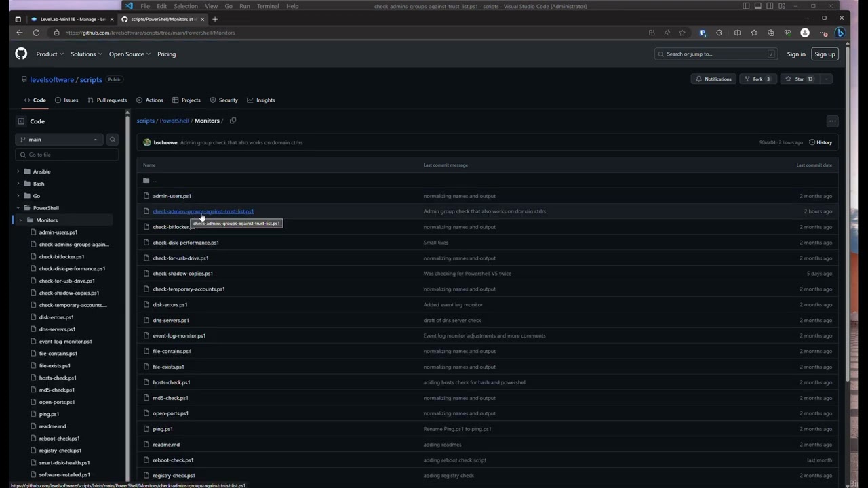Collapse the Monitors folder in tree
Viewport: 868px width, 488px height.
pyautogui.click(x=21, y=220)
